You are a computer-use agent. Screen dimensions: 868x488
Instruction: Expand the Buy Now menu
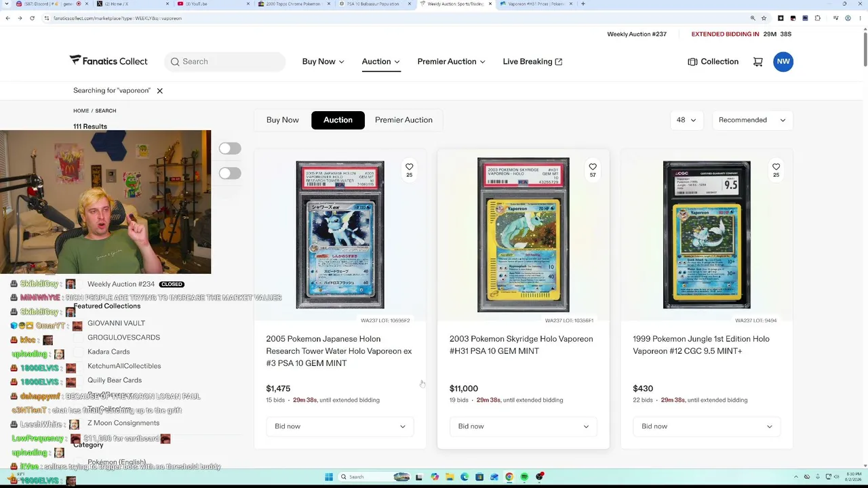tap(323, 62)
